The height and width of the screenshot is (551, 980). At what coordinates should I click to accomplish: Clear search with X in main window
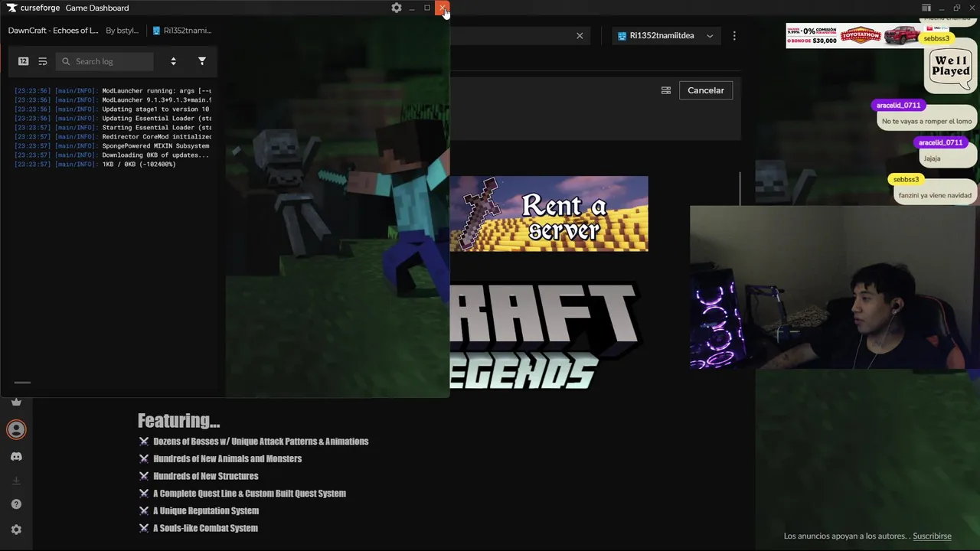point(580,36)
